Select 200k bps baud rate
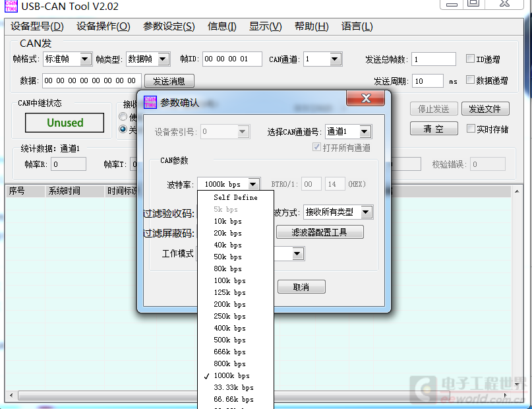This screenshot has width=532, height=409. pos(235,305)
